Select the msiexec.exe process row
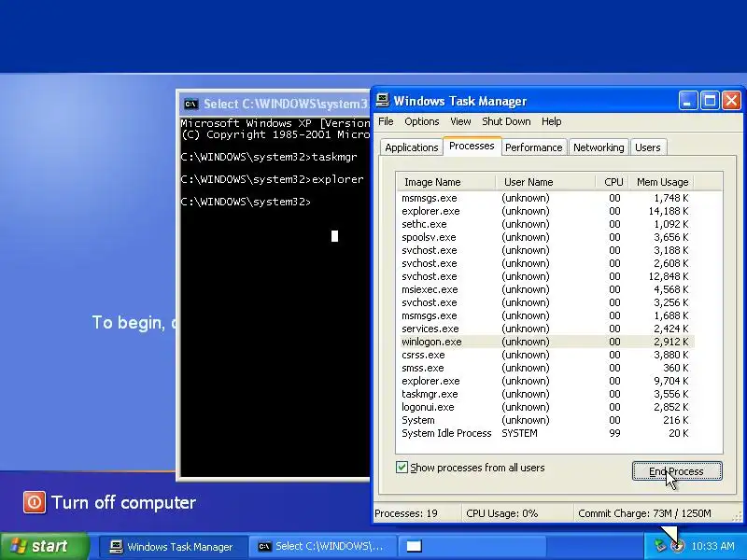Image resolution: width=747 pixels, height=560 pixels. pos(545,289)
